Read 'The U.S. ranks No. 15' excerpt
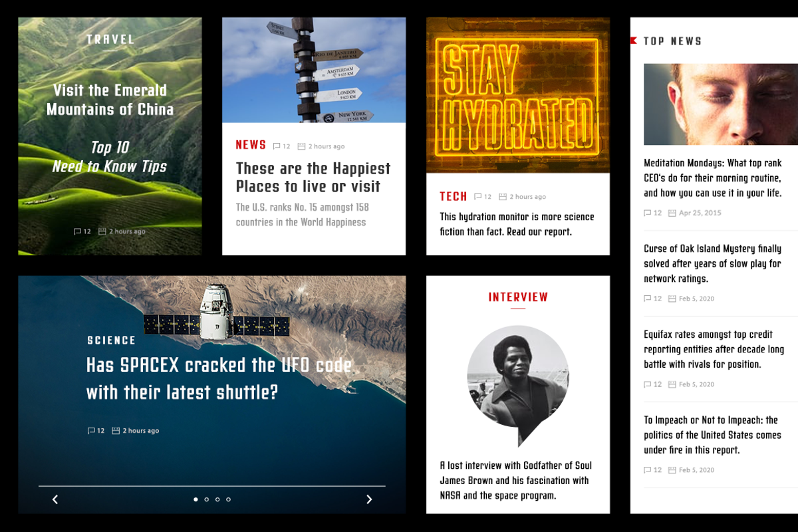The image size is (798, 532). [x=303, y=215]
